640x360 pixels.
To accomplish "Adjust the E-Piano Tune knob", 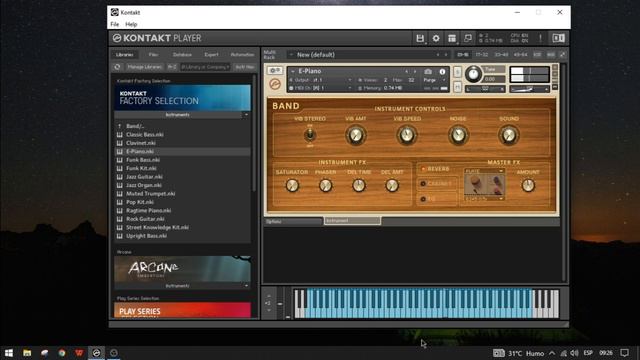I will [x=473, y=74].
